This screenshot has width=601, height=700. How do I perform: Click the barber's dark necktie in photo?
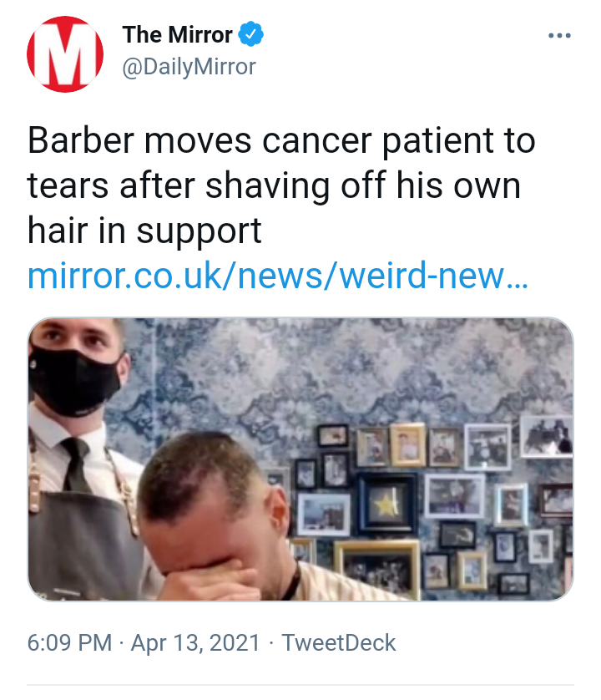[x=77, y=464]
